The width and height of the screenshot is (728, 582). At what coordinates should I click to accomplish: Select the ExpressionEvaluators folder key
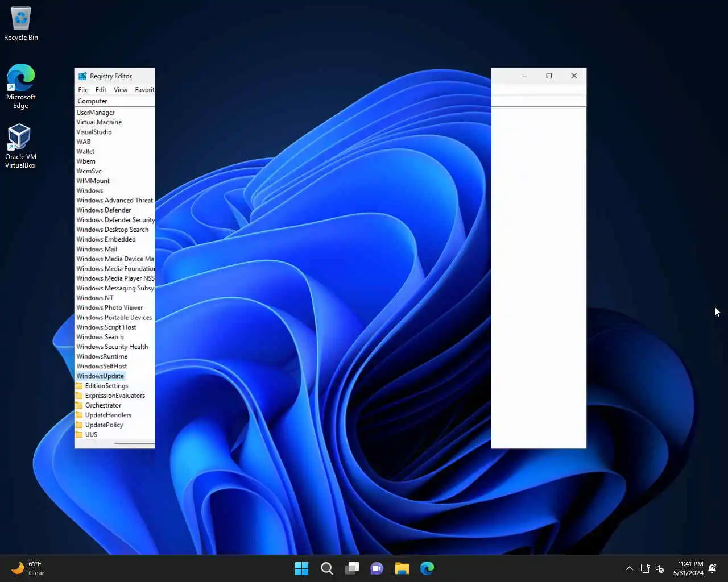(115, 396)
